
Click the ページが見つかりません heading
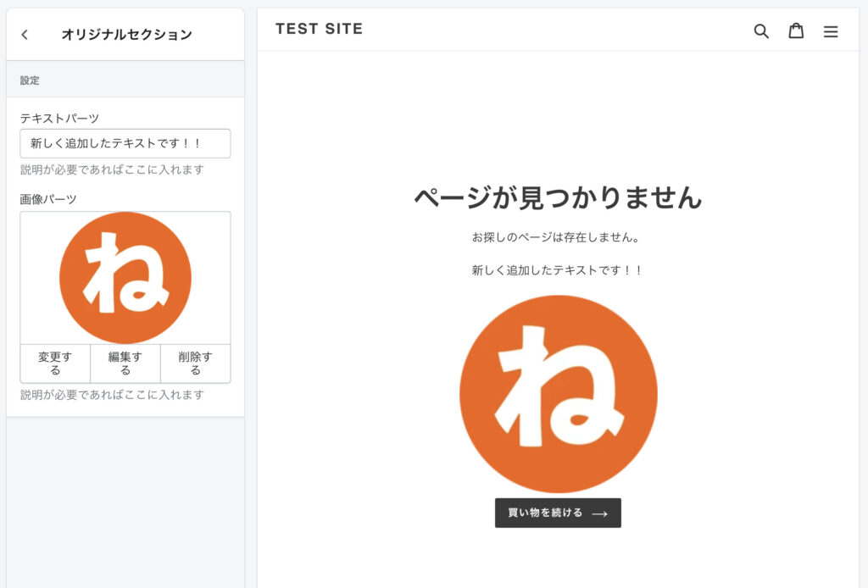(x=558, y=197)
